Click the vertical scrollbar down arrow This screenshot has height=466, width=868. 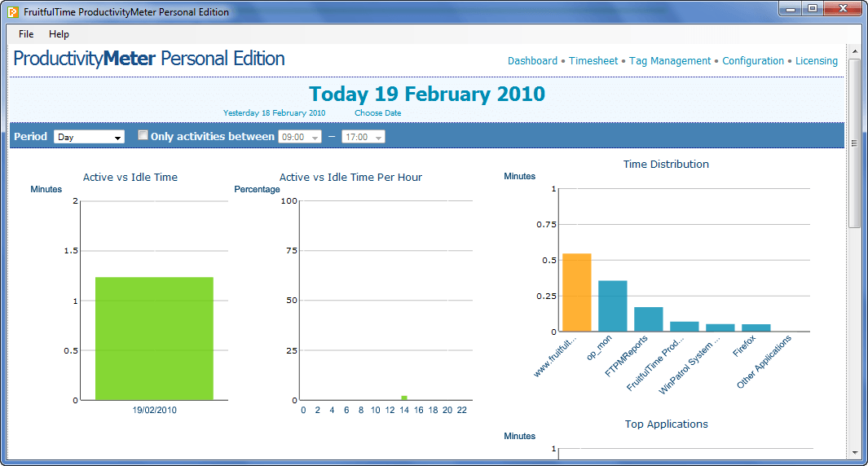855,452
